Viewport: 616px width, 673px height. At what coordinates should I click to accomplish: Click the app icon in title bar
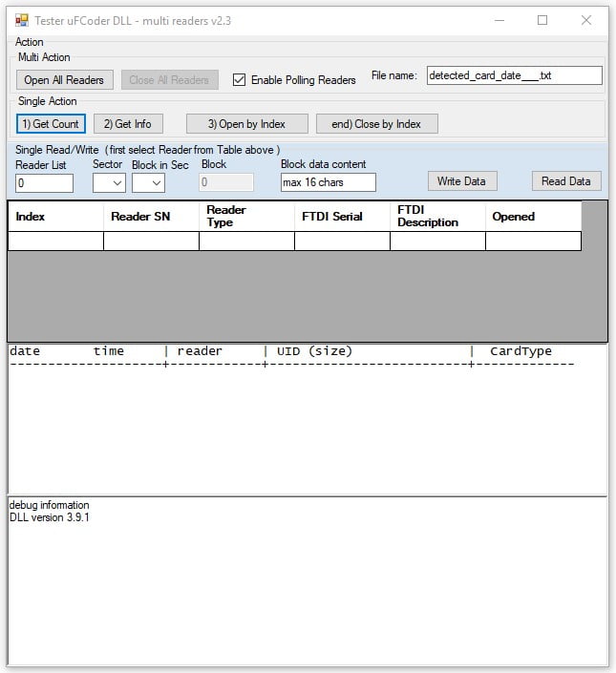22,20
